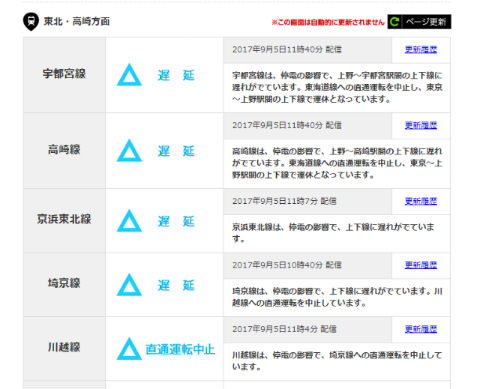Viewport: 480px width, 389px height.
Task: Click the 東北・高崎方面 section heading
Action: (x=77, y=22)
